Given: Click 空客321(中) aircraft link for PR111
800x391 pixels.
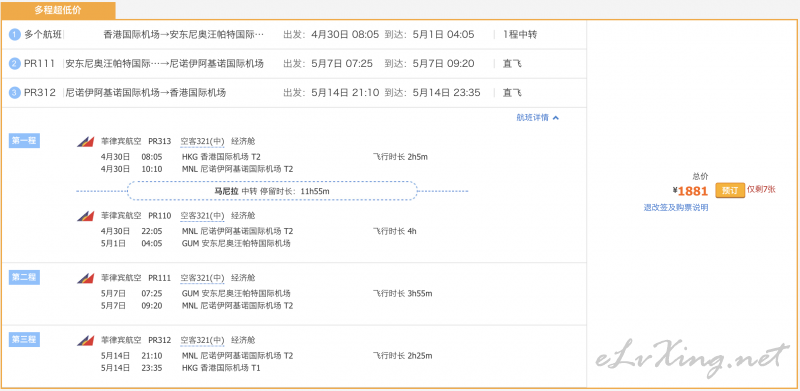Looking at the screenshot, I should tap(202, 278).
